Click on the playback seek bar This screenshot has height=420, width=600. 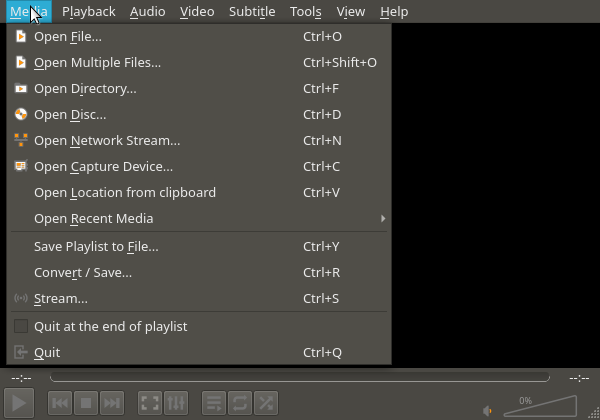(299, 378)
